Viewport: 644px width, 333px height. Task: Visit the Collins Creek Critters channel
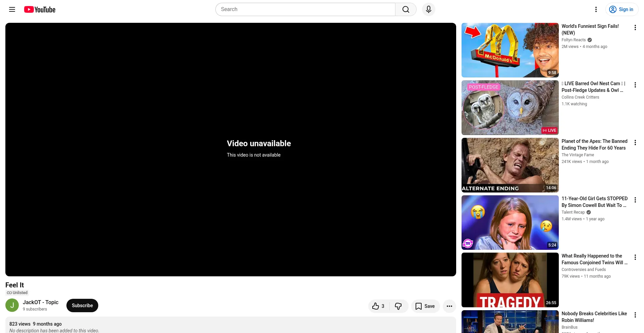click(x=580, y=97)
